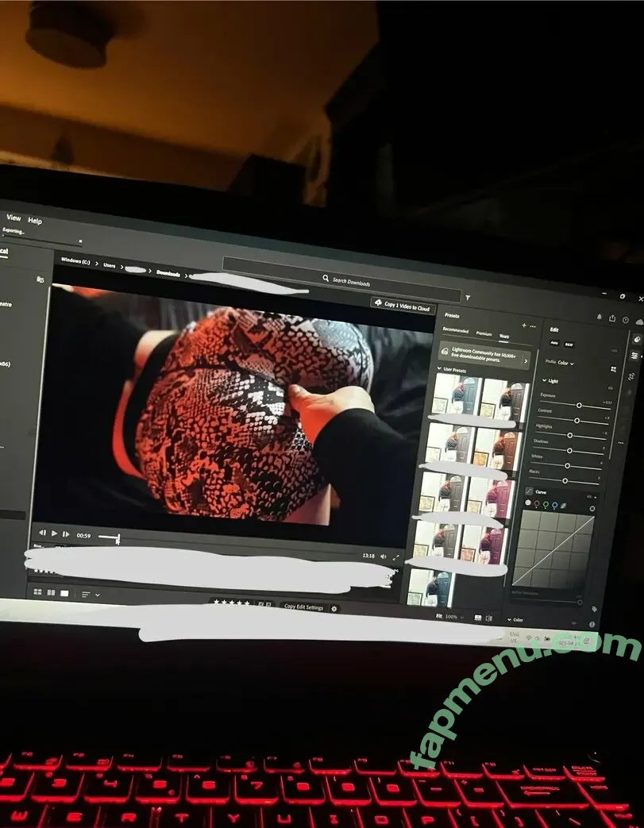Open the View menu
Image resolution: width=644 pixels, height=828 pixels.
coord(13,218)
